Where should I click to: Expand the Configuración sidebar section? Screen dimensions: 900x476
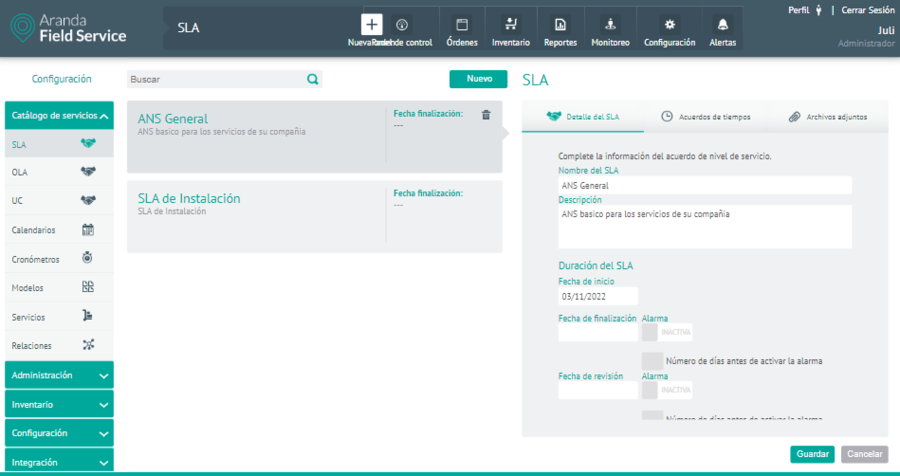click(59, 433)
